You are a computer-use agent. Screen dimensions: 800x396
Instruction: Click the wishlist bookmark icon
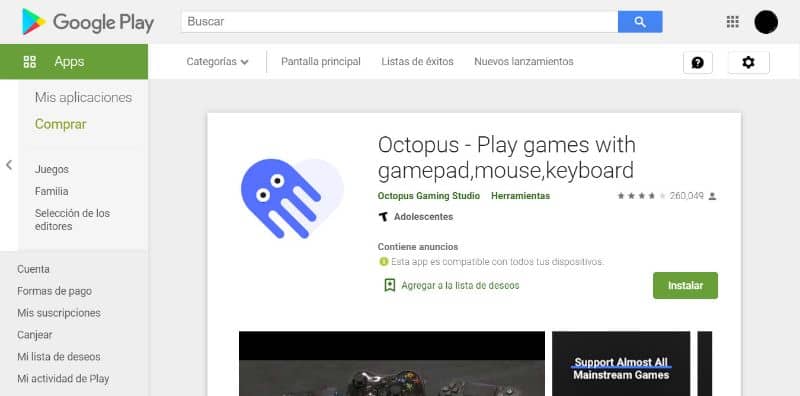390,285
